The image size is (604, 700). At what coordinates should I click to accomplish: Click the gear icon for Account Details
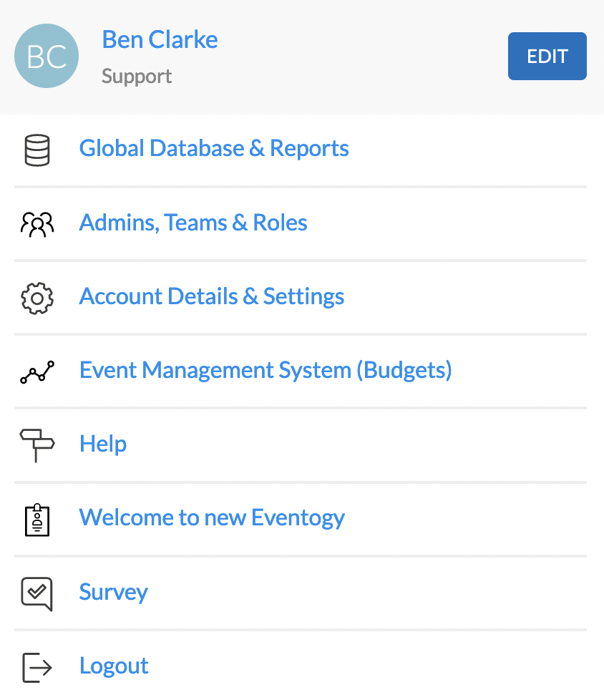(37, 298)
